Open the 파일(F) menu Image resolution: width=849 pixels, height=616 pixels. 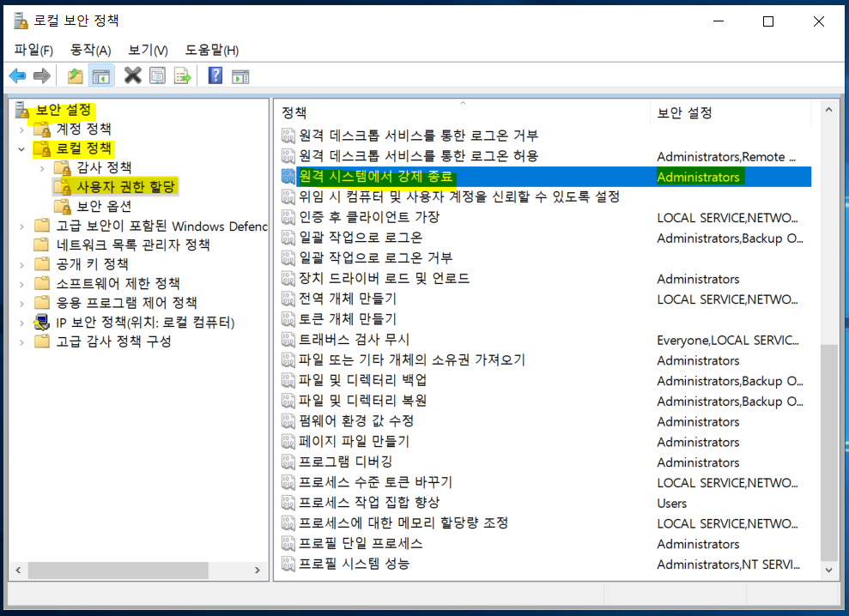pos(33,51)
